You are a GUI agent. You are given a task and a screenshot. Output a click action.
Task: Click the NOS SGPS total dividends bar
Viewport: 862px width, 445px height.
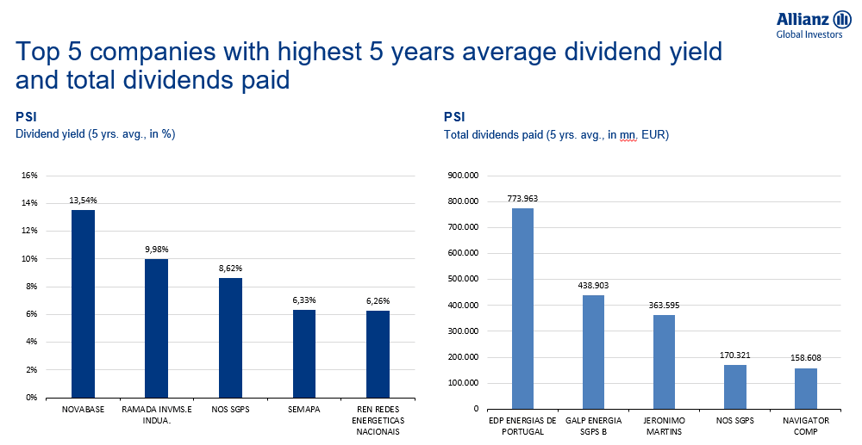tap(735, 386)
